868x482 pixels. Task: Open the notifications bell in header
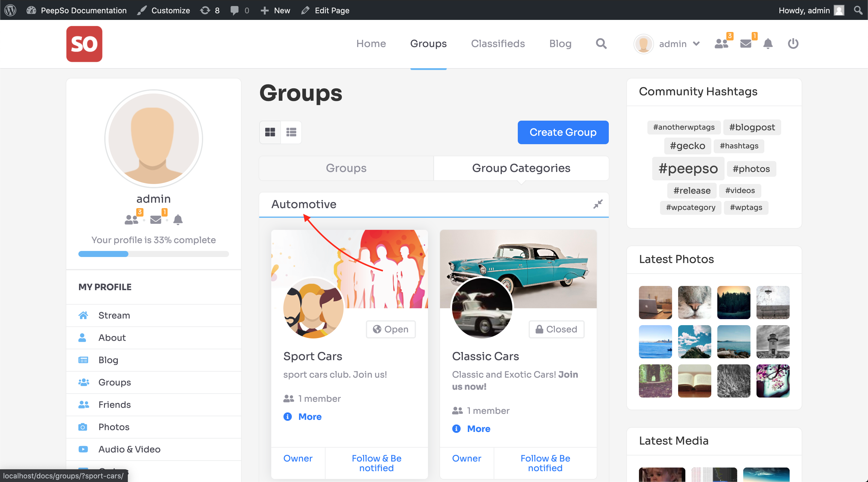[x=768, y=43]
